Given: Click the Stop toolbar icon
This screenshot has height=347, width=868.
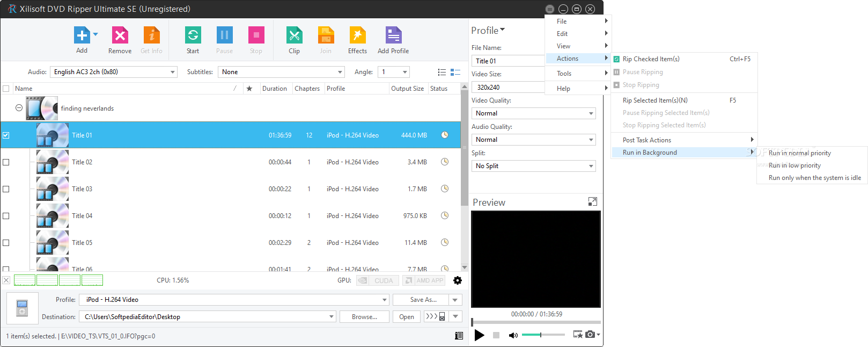Looking at the screenshot, I should tap(256, 35).
